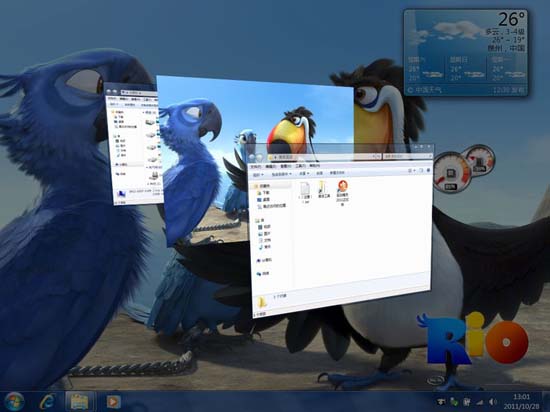Click the second day forecast in weather gadget

(467, 69)
